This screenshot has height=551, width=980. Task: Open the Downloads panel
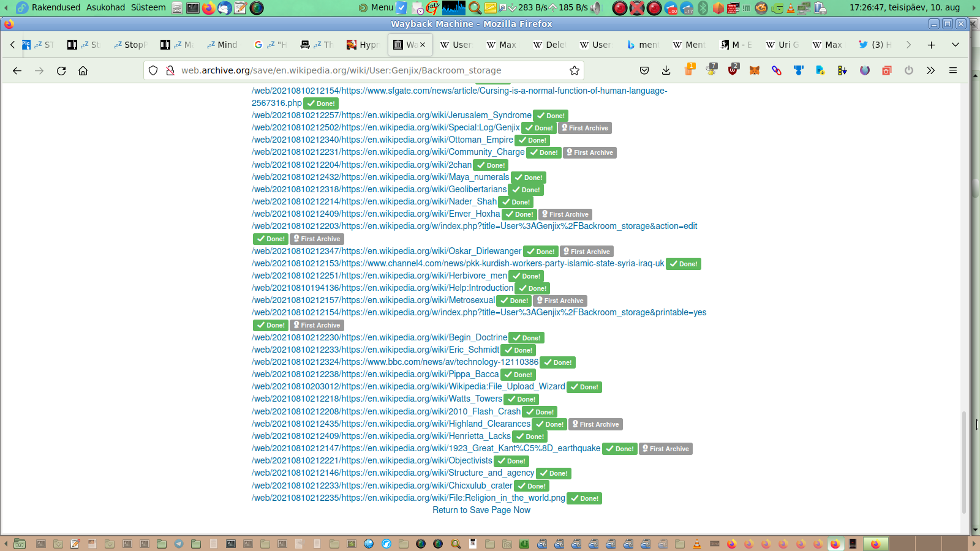(x=666, y=70)
